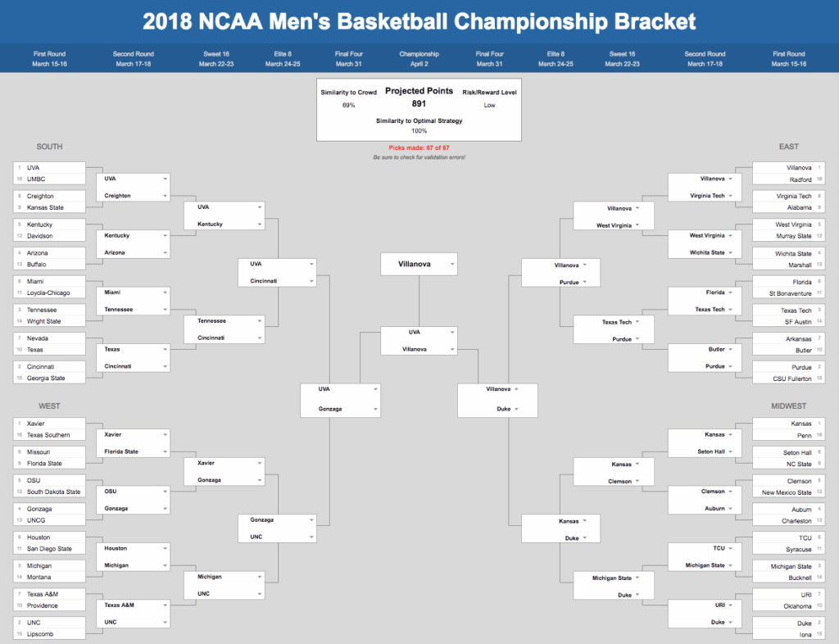Click arrow next to Duke Final Four pick
This screenshot has height=644, width=839.
516,409
